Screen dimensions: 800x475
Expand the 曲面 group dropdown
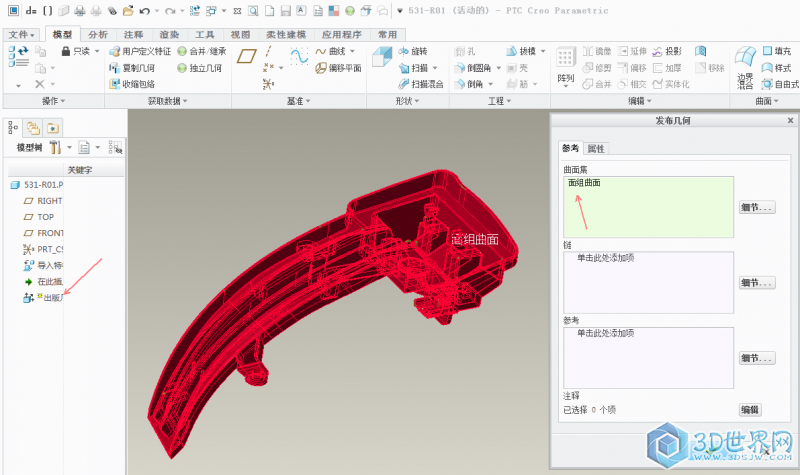click(767, 101)
